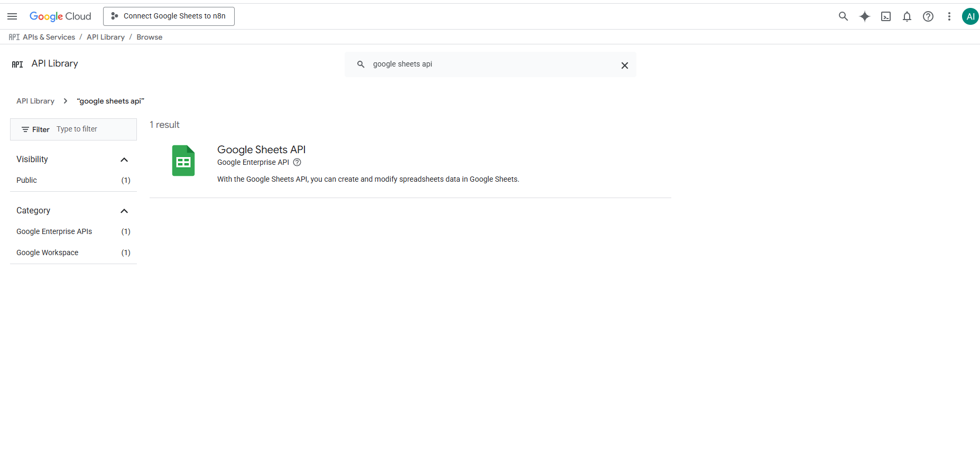Click the API icon beside API Library heading
This screenshot has height=449, width=980.
(17, 64)
